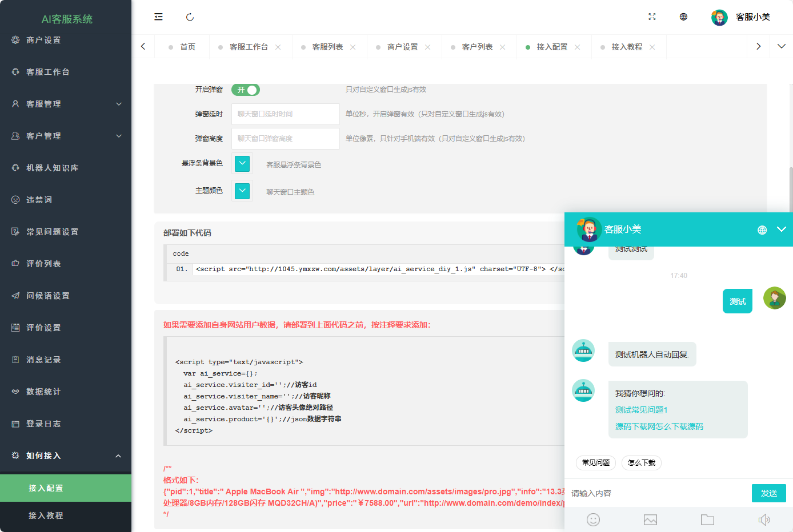Expand the 客户管理 sidebar submenu

[x=119, y=136]
